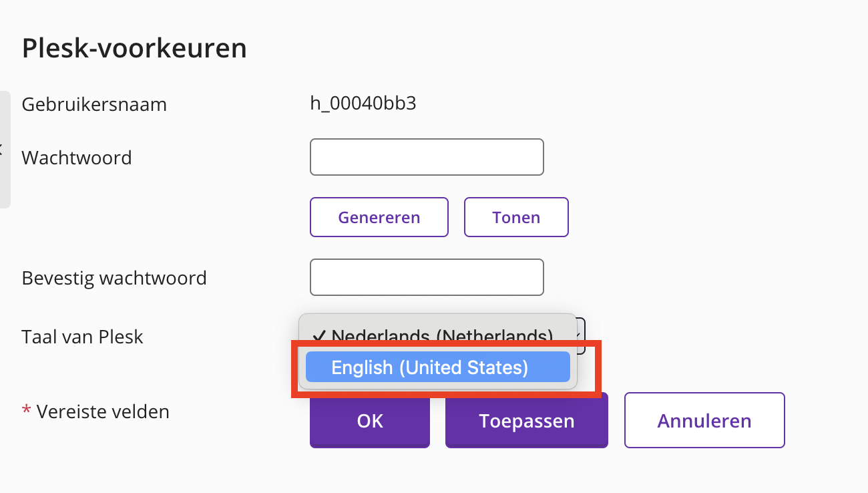
Task: Click the username value h_00040bb3
Action: [x=363, y=104]
